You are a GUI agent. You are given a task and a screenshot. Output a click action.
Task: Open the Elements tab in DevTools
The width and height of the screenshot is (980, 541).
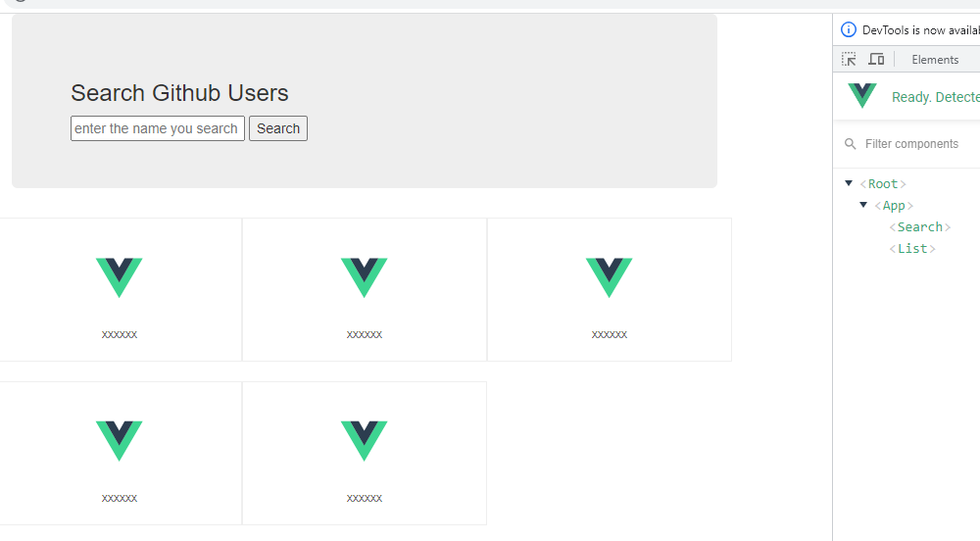click(x=935, y=60)
